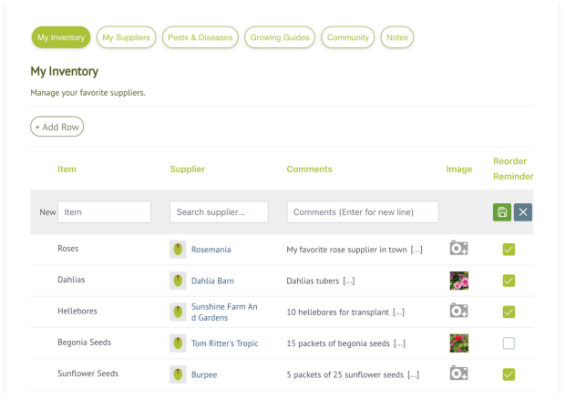Click the Add Row button
This screenshot has height=409, width=565.
[x=57, y=127]
